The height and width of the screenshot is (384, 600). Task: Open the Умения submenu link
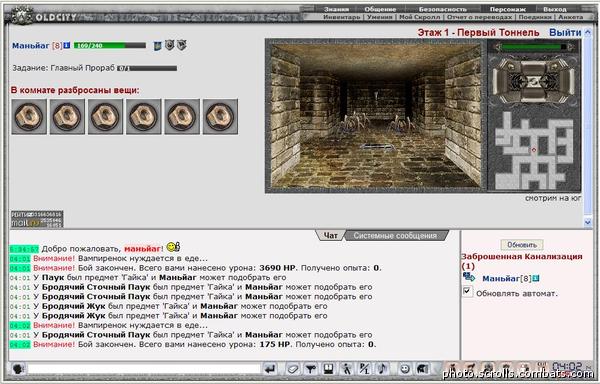click(380, 17)
